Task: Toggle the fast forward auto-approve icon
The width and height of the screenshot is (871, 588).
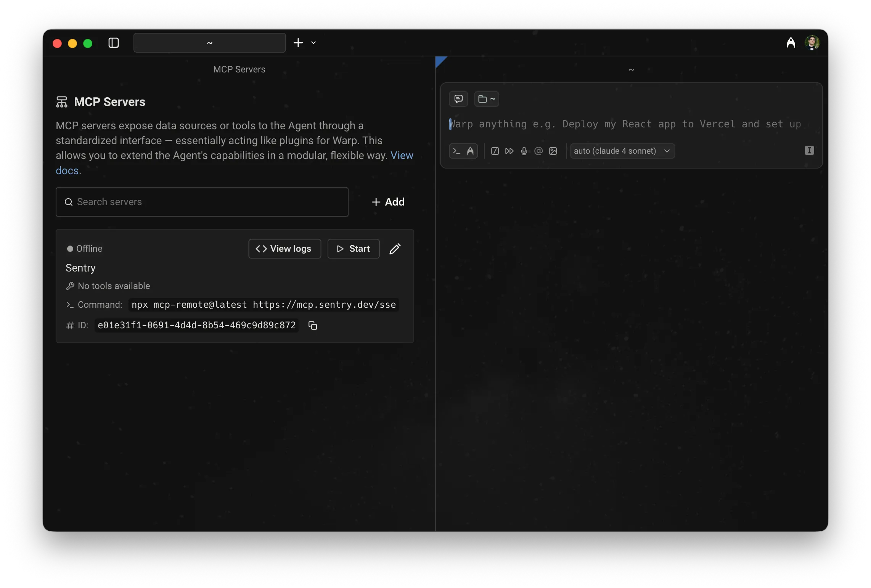Action: coord(509,151)
